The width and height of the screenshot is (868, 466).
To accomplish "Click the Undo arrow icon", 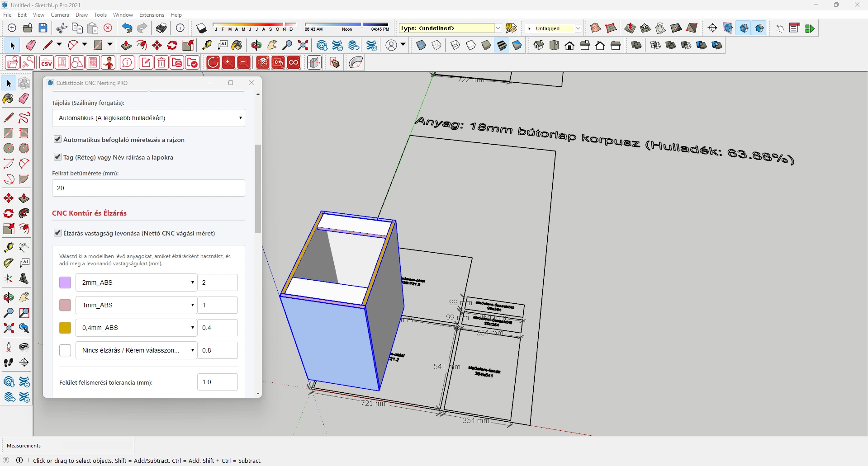I will [127, 28].
